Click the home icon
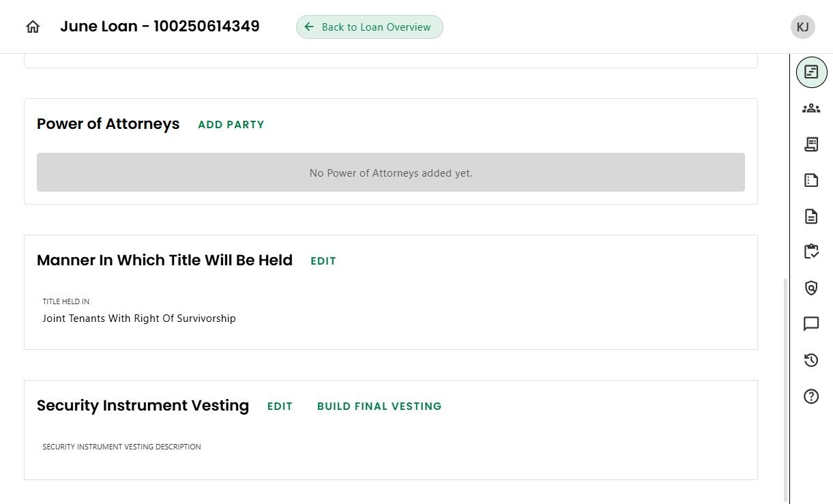 33,27
